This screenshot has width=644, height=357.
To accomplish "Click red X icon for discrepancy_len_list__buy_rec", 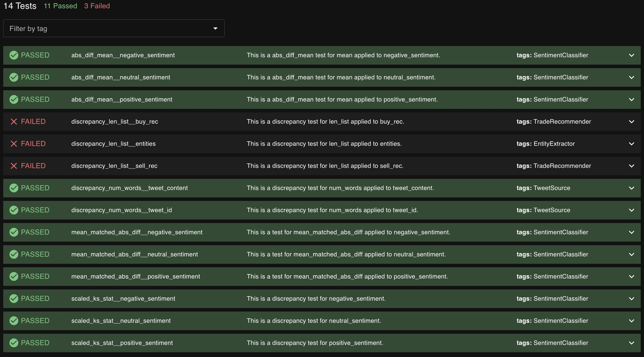I will tap(14, 122).
